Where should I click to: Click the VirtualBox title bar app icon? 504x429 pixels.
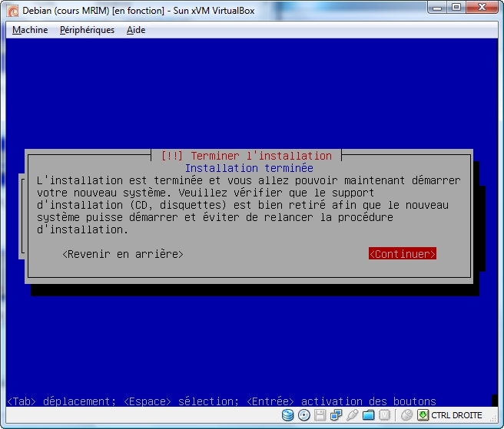[13, 11]
